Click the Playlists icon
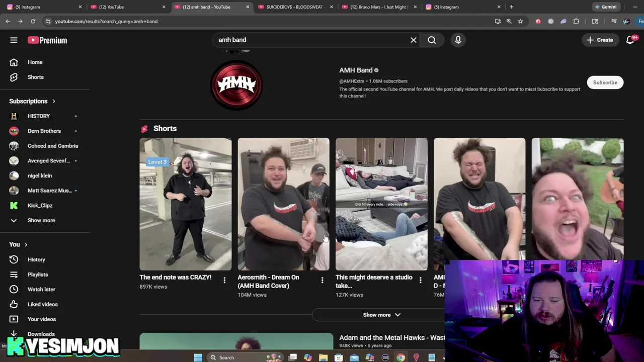 pos(14,275)
